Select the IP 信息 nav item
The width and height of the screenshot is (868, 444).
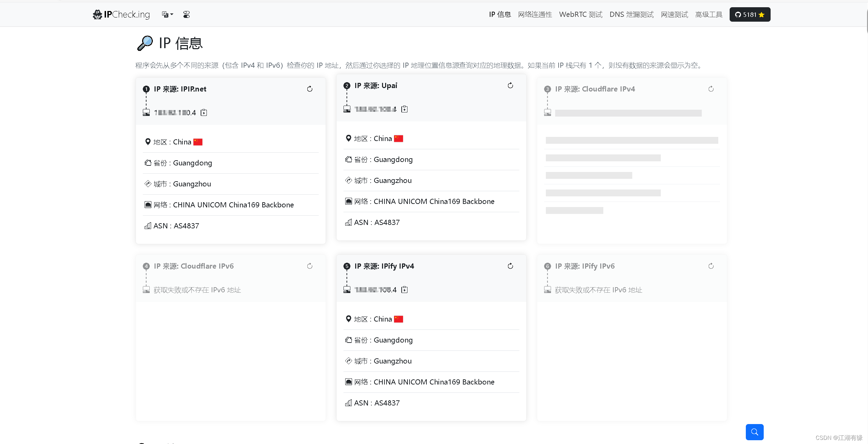pos(500,14)
